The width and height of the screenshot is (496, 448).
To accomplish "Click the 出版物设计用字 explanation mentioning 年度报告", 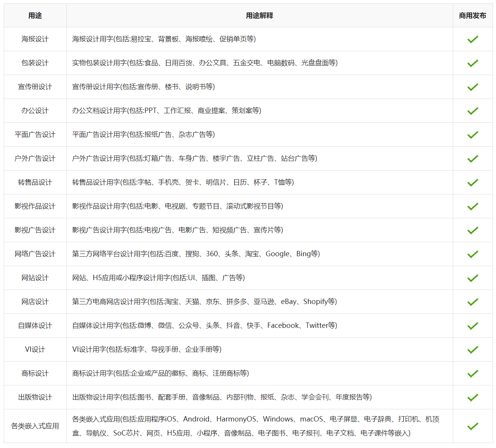I will [222, 397].
